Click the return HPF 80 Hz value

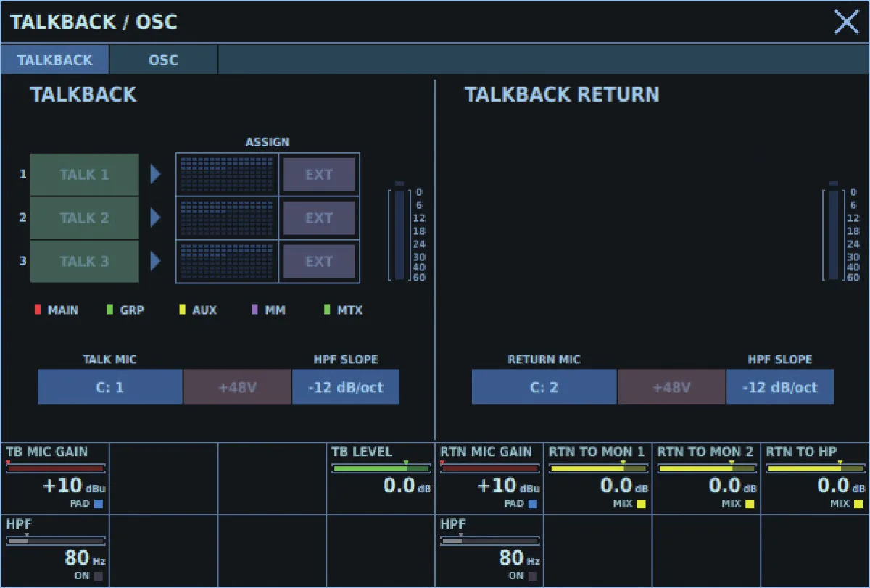(519, 558)
